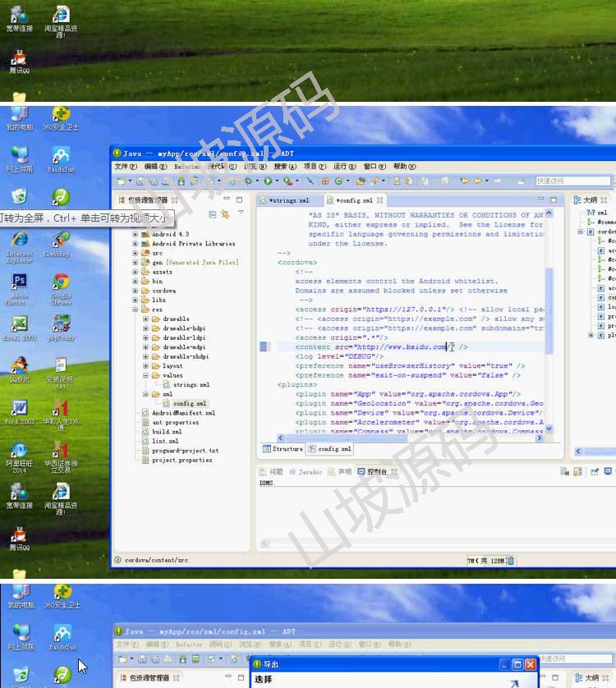Click the Debug bug icon in undimmed ADT toolbar
This screenshot has width=616, height=688.
pos(248,181)
